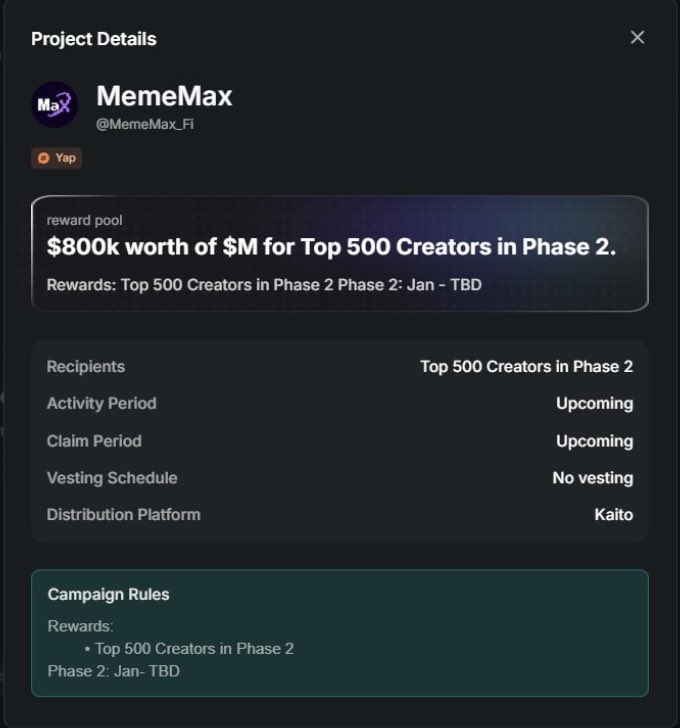Click the orange Yap badge icon

coord(43,158)
